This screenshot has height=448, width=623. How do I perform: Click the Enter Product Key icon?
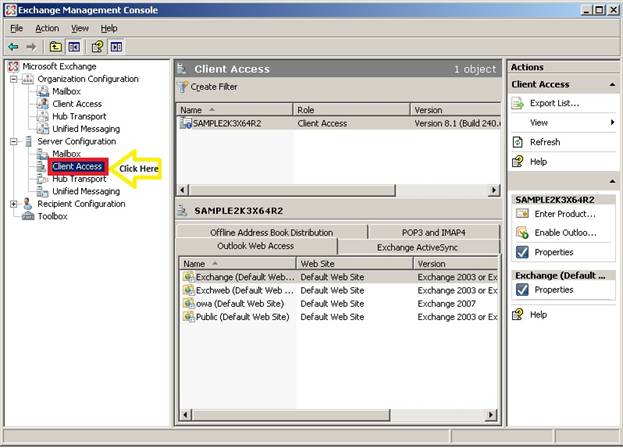[522, 214]
